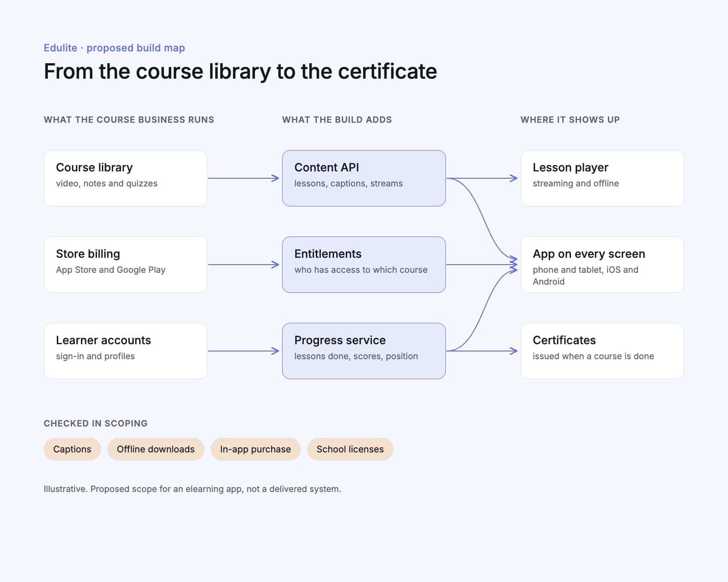Select the Store billing card
Screen dimensions: 728x582
126,265
